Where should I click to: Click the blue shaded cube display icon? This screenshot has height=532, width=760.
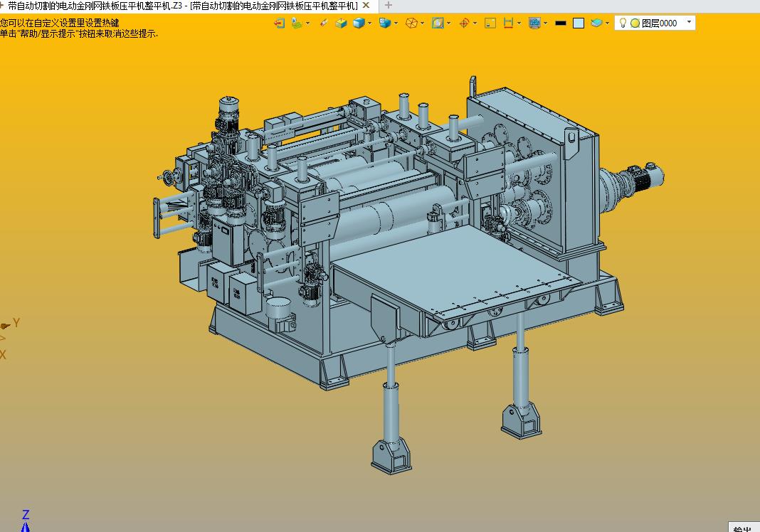tap(359, 23)
